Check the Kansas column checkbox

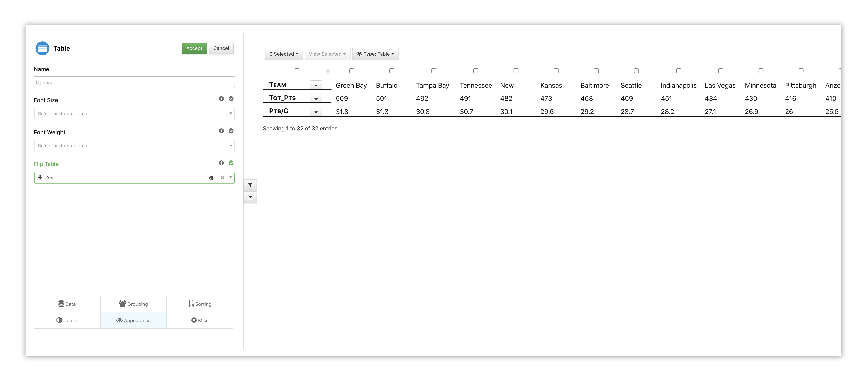click(x=556, y=71)
